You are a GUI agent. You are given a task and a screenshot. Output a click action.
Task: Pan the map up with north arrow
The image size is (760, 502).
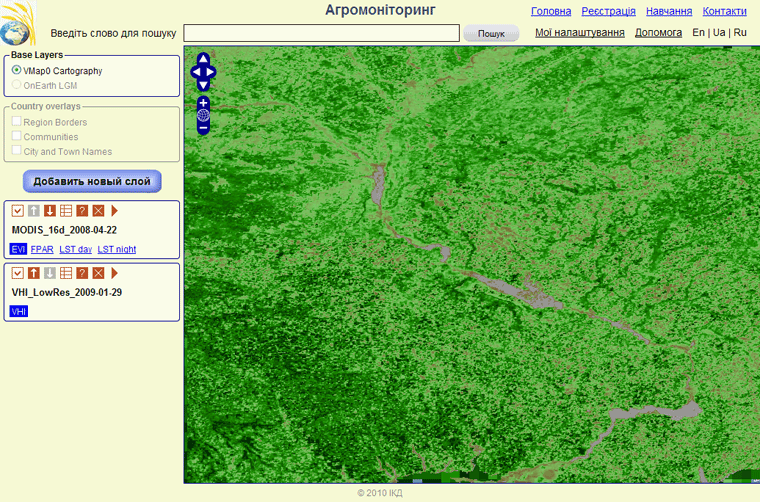click(x=203, y=59)
